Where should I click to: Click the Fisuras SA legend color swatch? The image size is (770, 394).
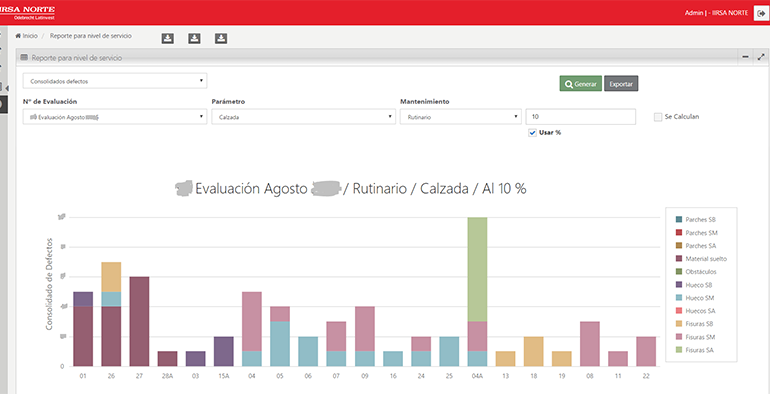pos(679,350)
